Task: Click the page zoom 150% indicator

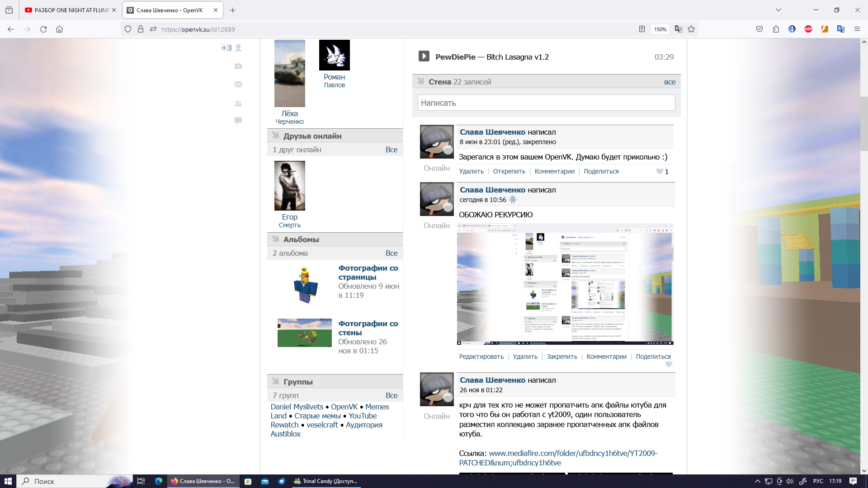Action: [x=660, y=29]
